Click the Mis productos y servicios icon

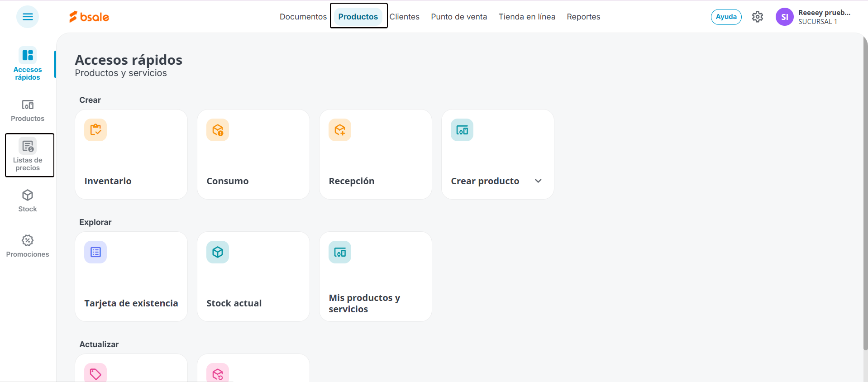pos(340,252)
